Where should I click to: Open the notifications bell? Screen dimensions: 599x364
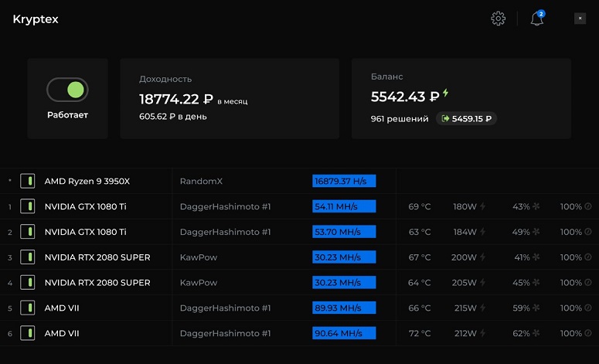[x=536, y=19]
